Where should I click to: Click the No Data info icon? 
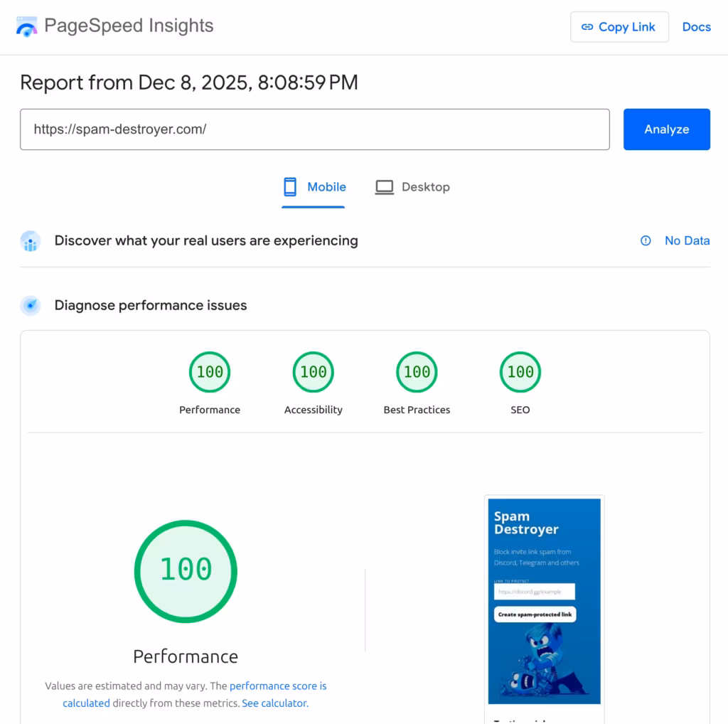click(646, 241)
